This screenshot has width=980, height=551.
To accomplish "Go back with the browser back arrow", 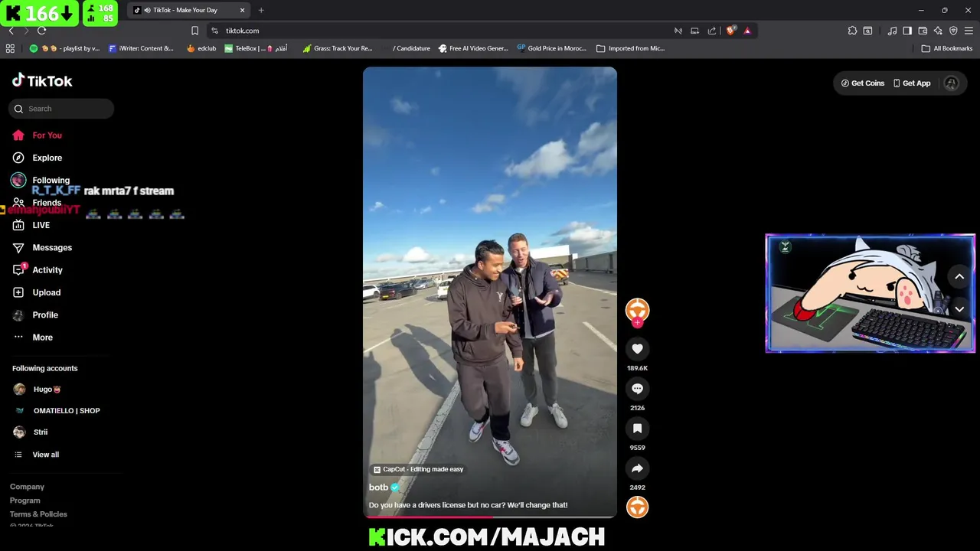I will click(x=11, y=31).
